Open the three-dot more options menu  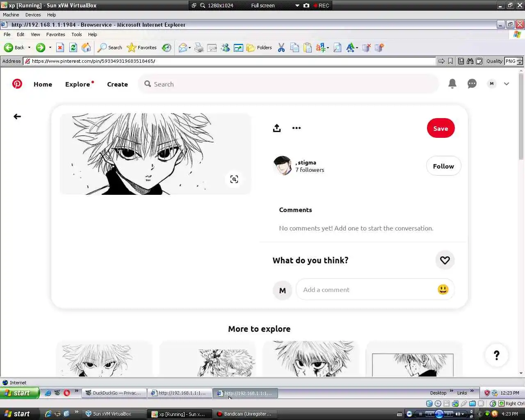click(x=297, y=128)
